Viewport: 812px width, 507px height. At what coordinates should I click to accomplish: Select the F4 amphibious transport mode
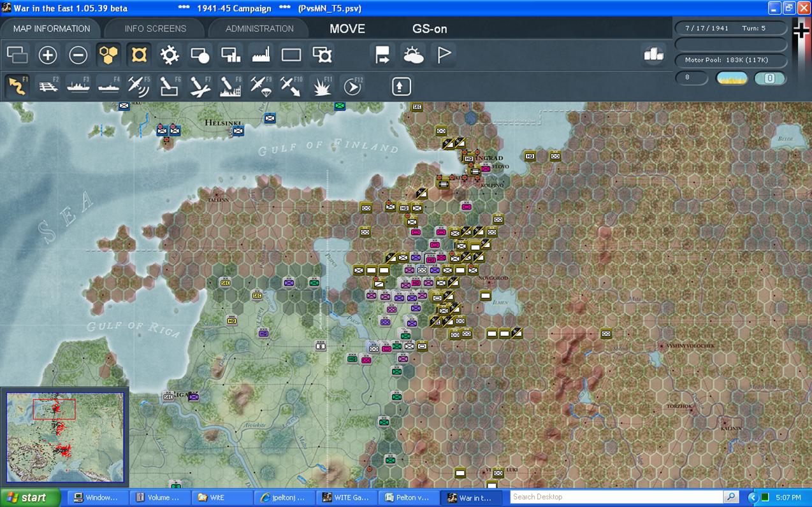click(x=109, y=86)
